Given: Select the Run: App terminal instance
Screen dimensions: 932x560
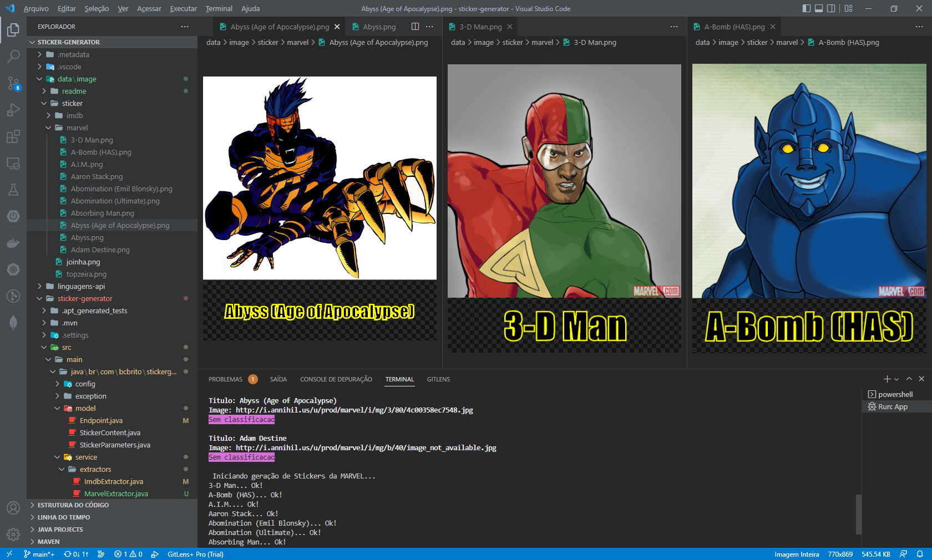Looking at the screenshot, I should point(896,406).
